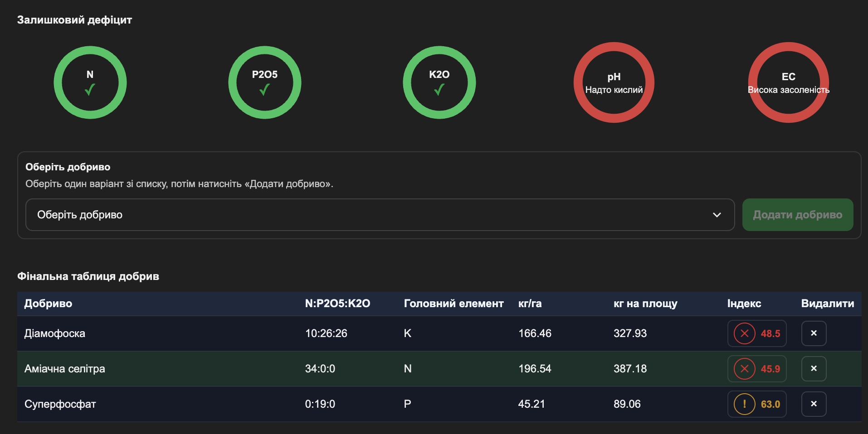Viewport: 868px width, 434px height.
Task: Click the EC 'Висока засоленість' red ring
Action: 788,82
